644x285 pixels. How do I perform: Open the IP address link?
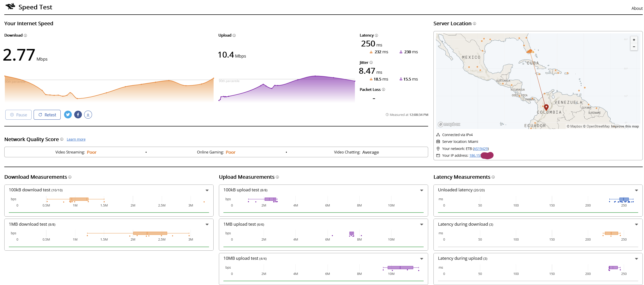pos(475,156)
